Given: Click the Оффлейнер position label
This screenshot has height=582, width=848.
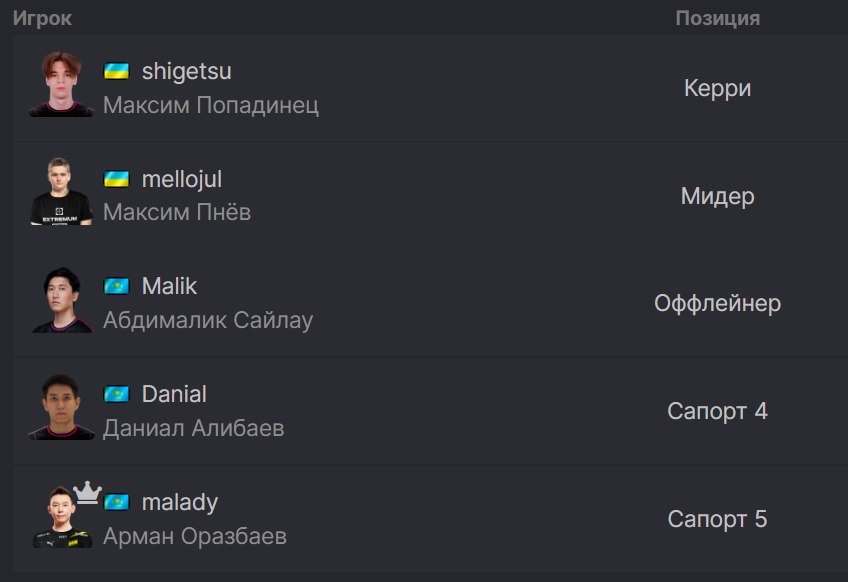Looking at the screenshot, I should point(718,303).
